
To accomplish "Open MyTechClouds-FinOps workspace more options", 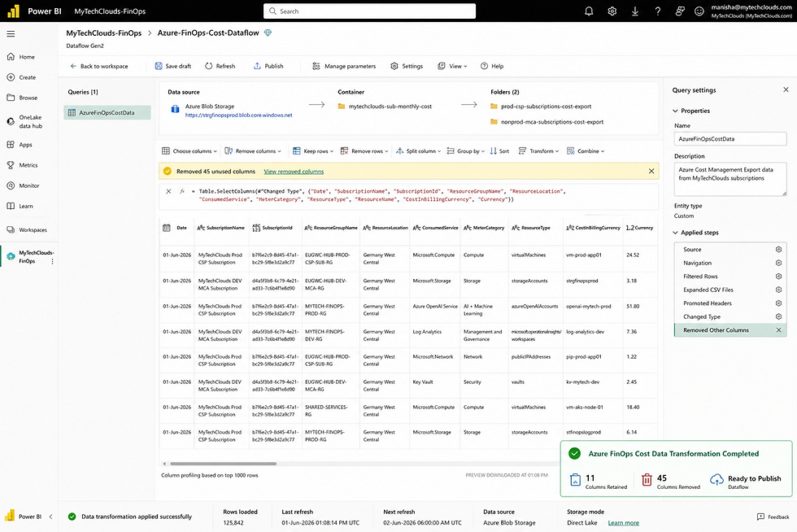I will pyautogui.click(x=52, y=261).
